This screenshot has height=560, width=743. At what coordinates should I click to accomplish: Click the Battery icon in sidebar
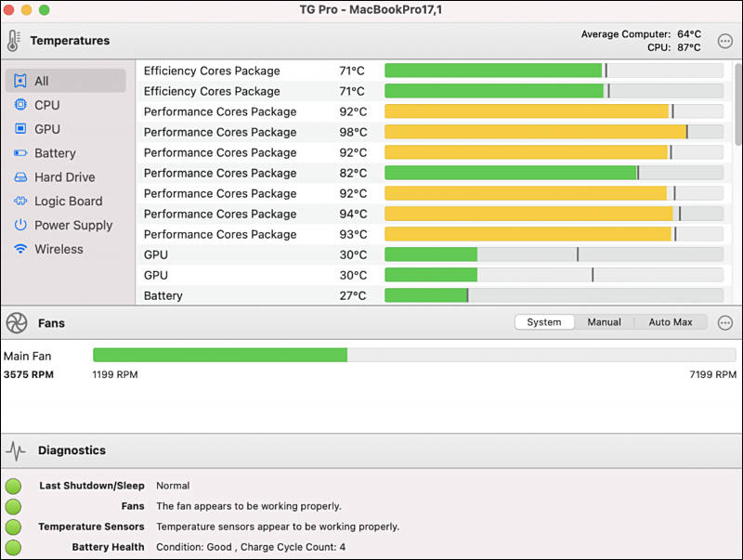coord(20,153)
